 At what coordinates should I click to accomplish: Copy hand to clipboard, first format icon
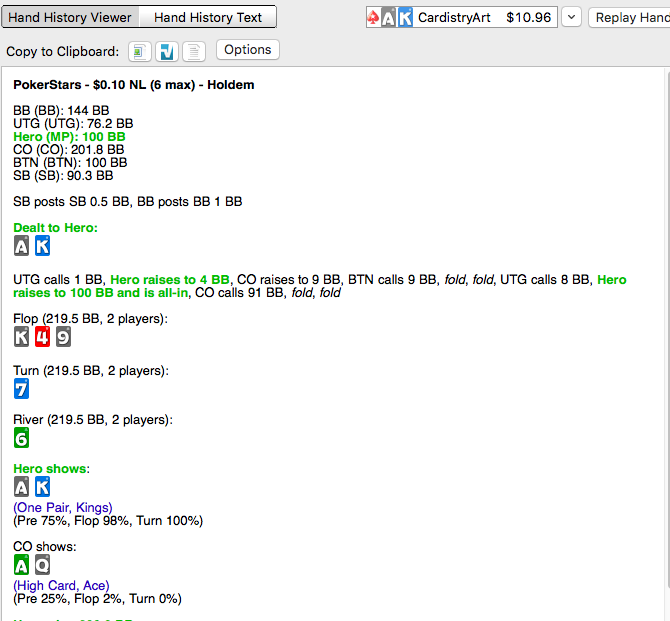tap(140, 52)
